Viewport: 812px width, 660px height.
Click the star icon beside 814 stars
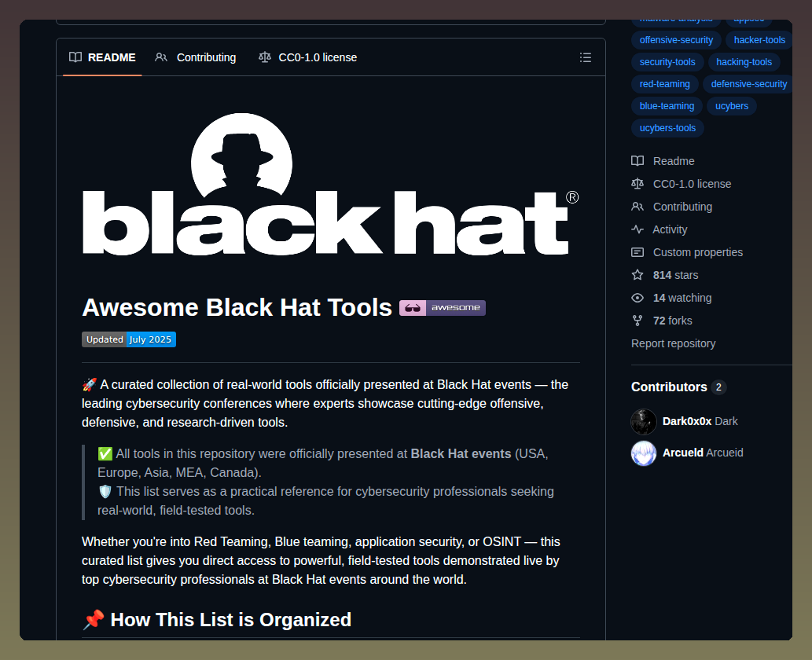coord(637,275)
